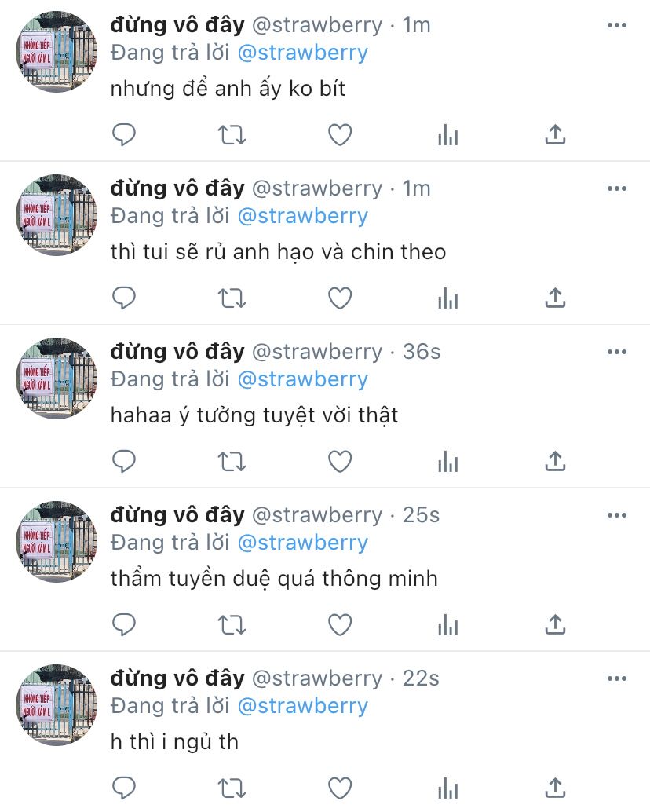
Task: Like the "thẩm tuyền duệ quá thông minh" tweet
Action: click(340, 625)
